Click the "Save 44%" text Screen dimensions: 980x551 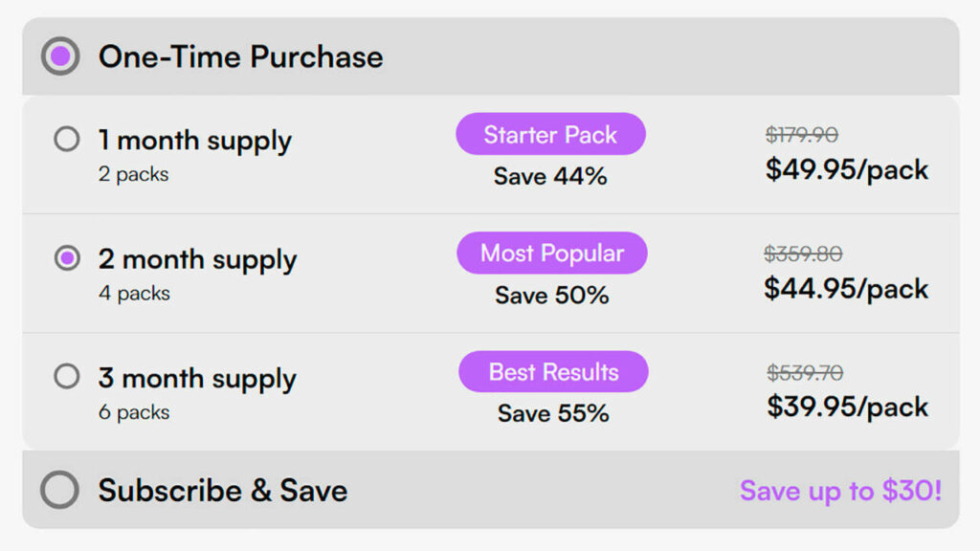coord(550,176)
